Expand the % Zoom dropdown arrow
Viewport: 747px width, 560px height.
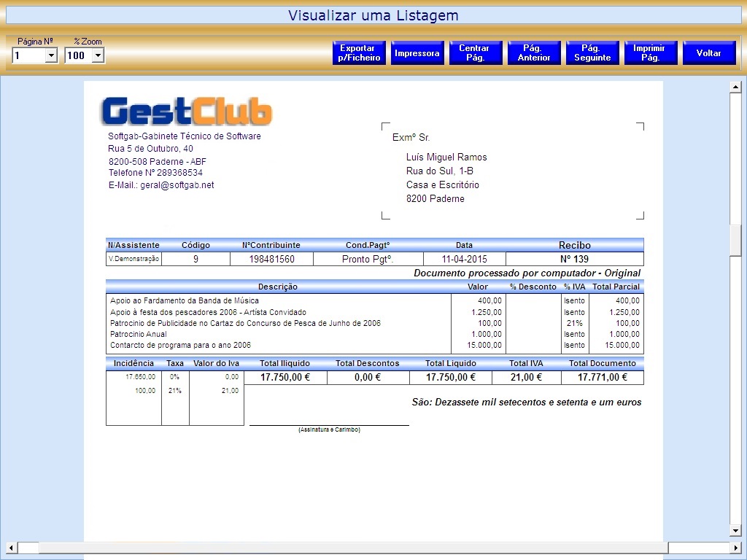98,55
